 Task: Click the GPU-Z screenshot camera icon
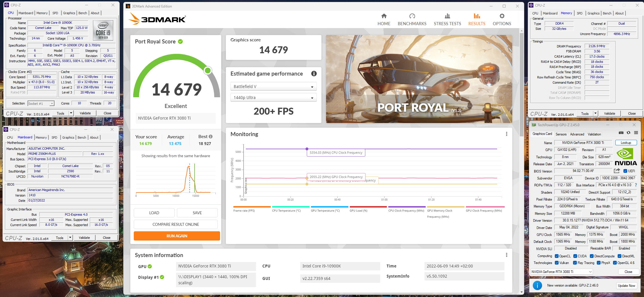[621, 133]
